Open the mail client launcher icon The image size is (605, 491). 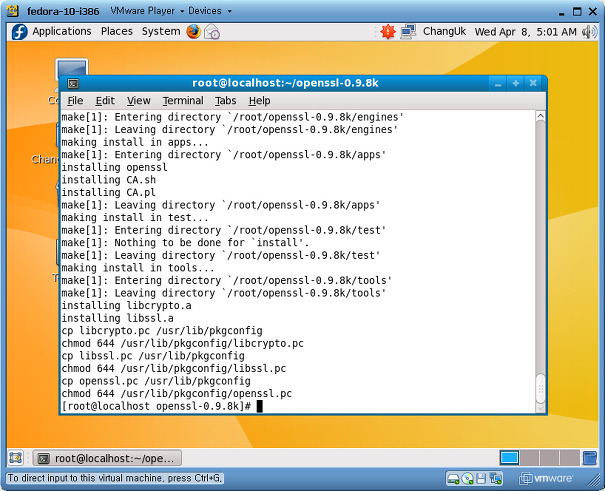[x=212, y=32]
